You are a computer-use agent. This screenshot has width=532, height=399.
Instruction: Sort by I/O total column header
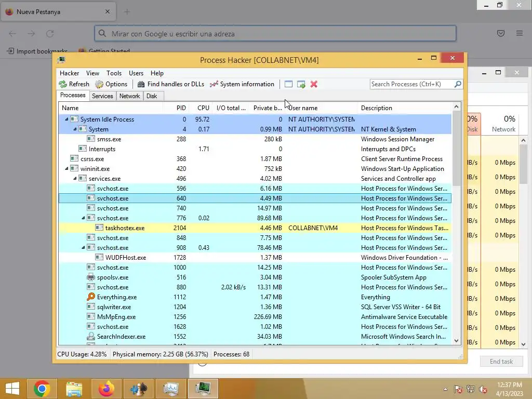click(x=231, y=108)
